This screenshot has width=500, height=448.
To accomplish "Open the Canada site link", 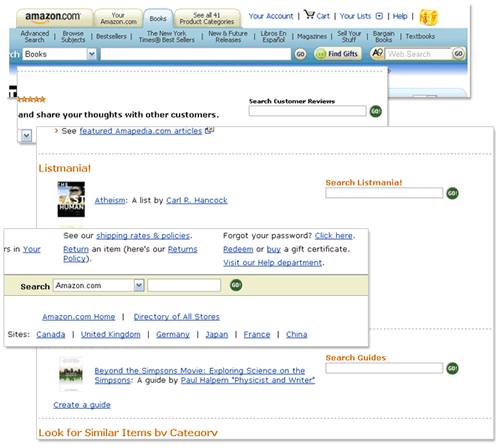I will 51,334.
